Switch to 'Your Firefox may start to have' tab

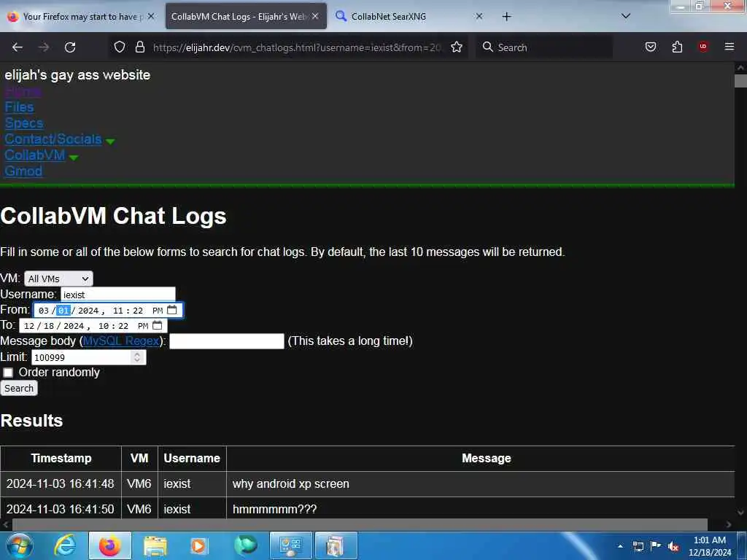[81, 17]
